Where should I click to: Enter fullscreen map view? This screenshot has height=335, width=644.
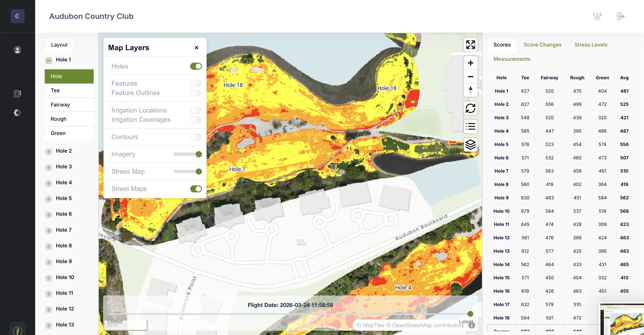471,45
